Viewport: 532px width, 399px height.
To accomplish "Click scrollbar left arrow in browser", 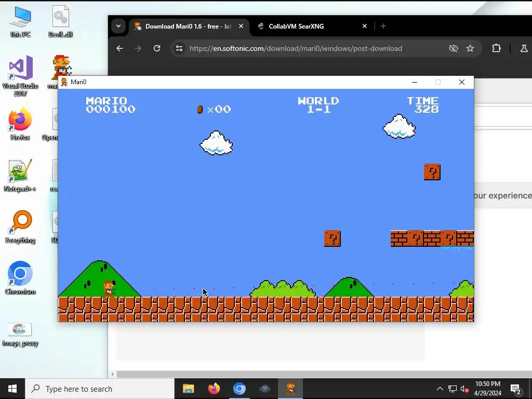I will click(112, 374).
